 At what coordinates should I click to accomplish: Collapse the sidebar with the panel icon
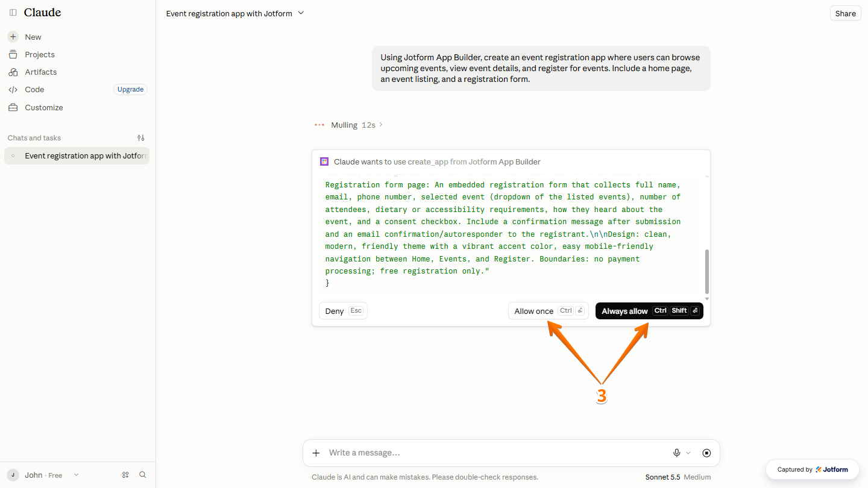[x=13, y=13]
